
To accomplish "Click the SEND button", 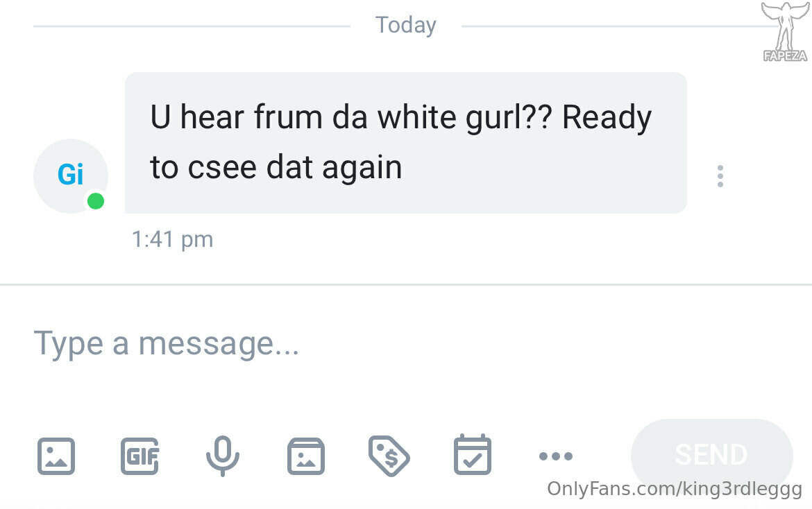I will pos(711,455).
